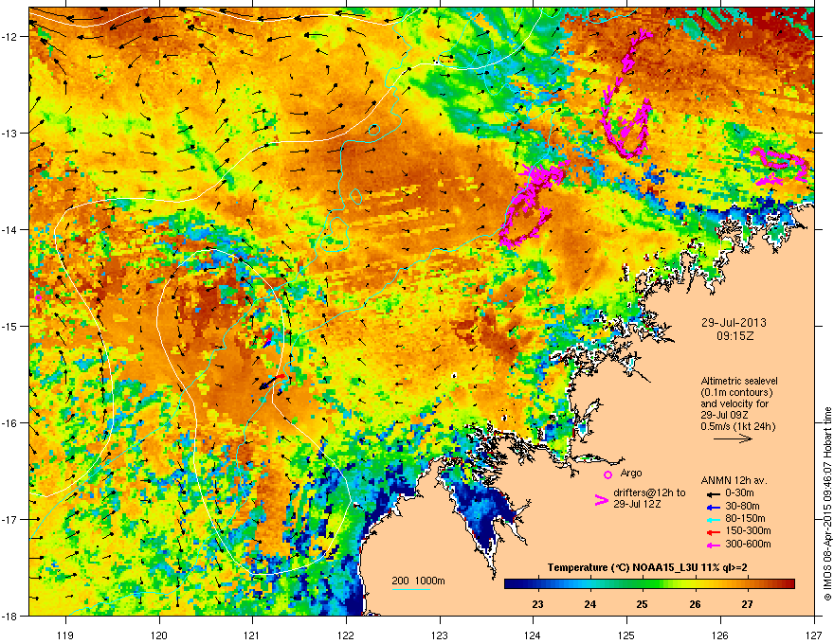Click the magenta drifter track near 125 longitude
This screenshot has width=834, height=644.
tap(627, 96)
